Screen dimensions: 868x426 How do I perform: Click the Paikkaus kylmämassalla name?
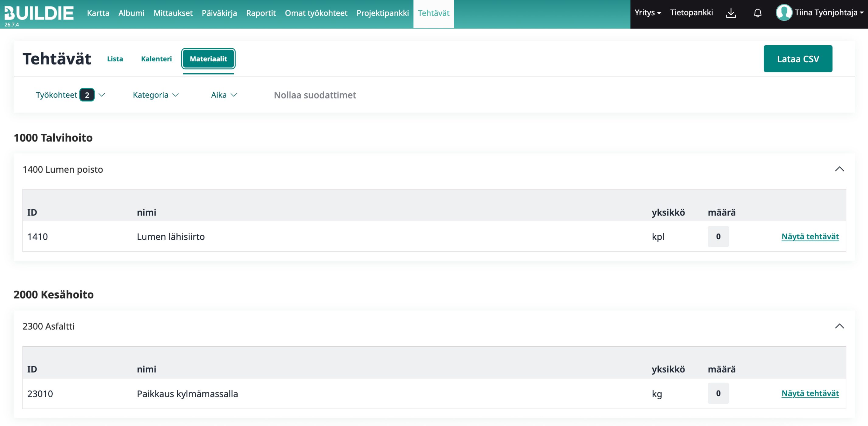[x=187, y=394]
